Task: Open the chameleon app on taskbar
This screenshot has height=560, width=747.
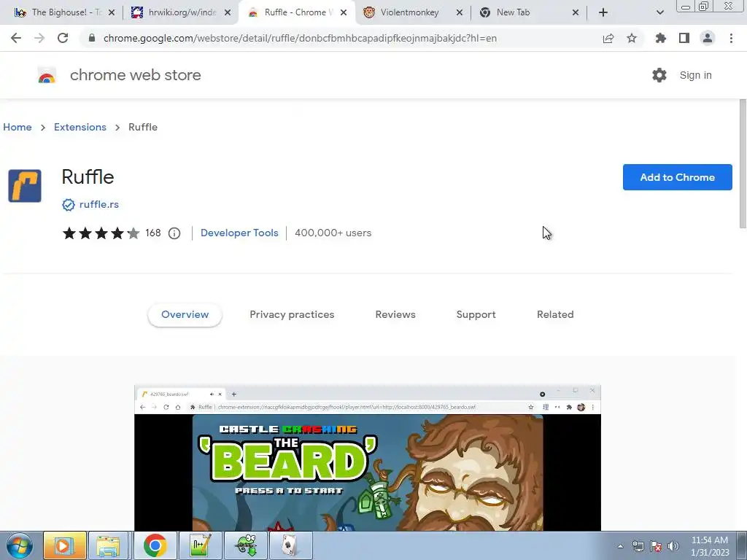Action: [246, 545]
